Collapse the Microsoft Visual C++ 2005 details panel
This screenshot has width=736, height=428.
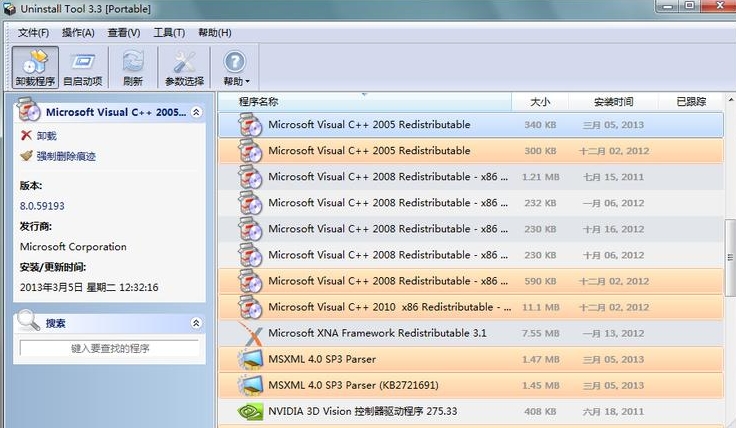(196, 112)
